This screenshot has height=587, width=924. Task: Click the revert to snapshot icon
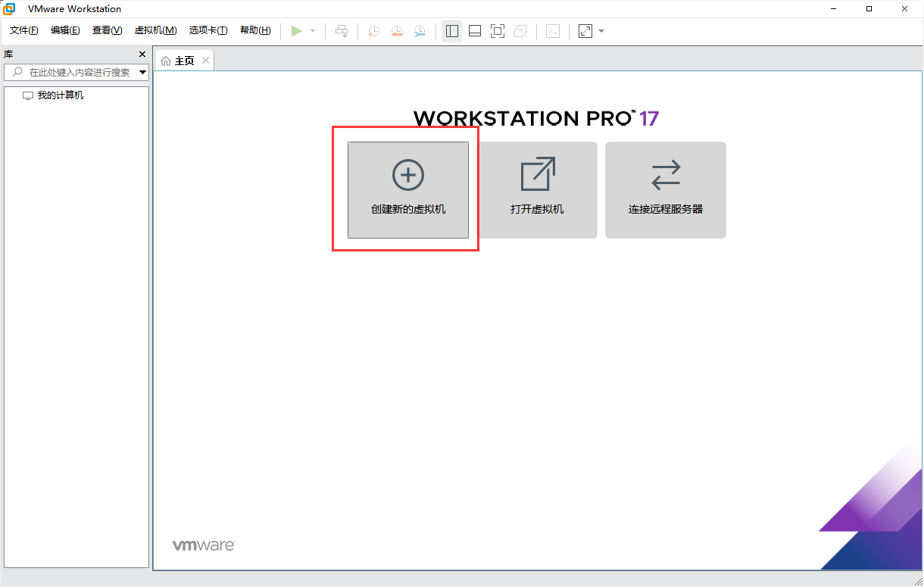tap(397, 31)
